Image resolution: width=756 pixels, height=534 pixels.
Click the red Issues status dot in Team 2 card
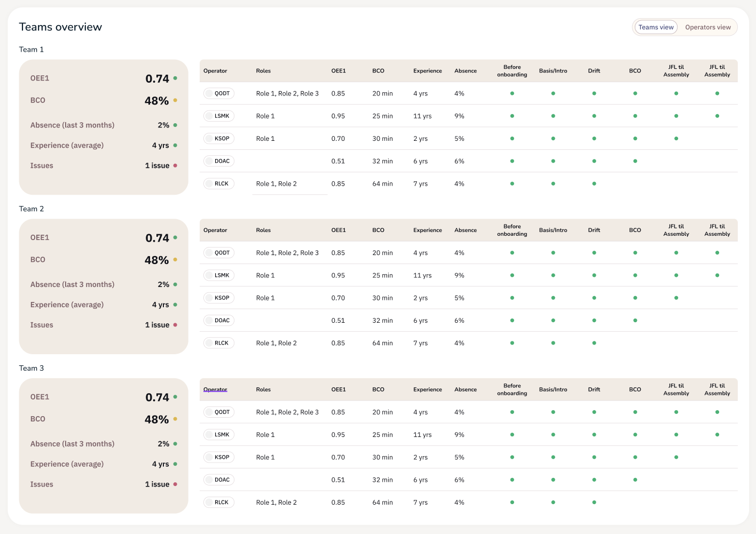pos(175,325)
